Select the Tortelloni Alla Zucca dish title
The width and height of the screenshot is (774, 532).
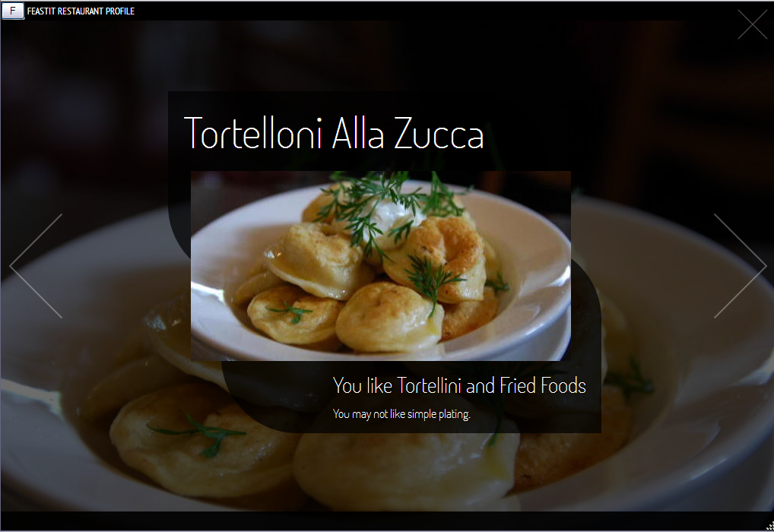[334, 133]
